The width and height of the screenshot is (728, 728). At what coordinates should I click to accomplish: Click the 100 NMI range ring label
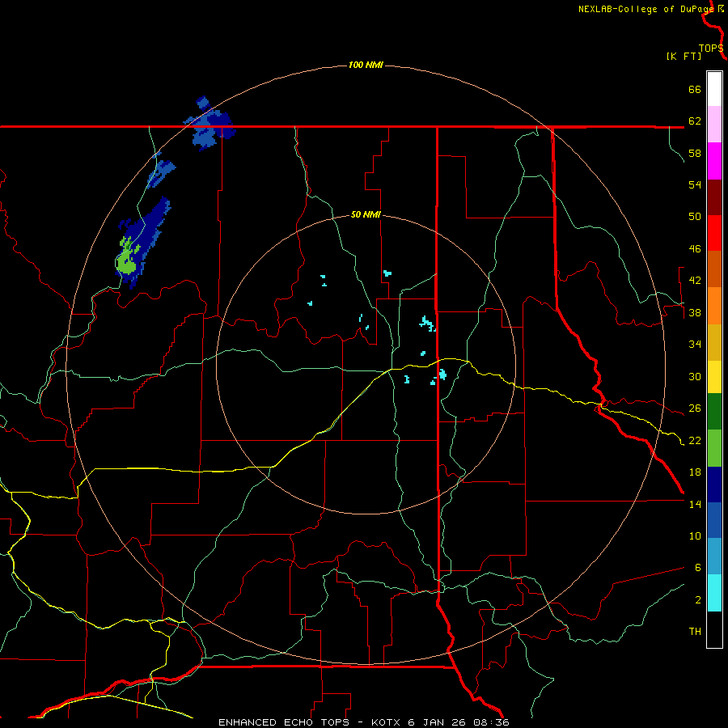tap(366, 65)
